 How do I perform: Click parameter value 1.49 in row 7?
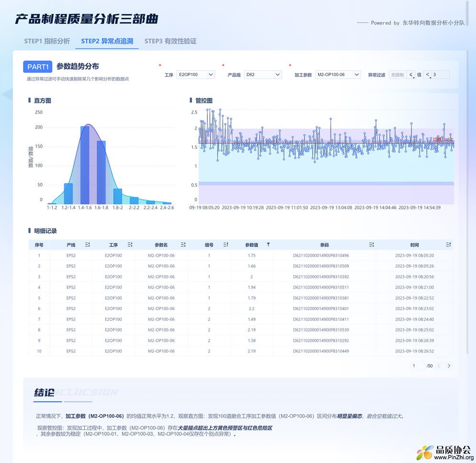tap(252, 319)
